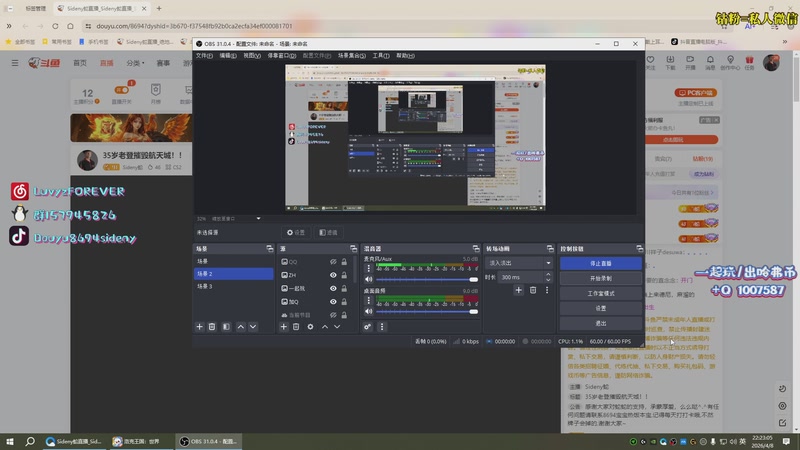The width and height of the screenshot is (800, 450).
Task: Adjust 麦克风/Aux volume slider
Action: pos(427,280)
